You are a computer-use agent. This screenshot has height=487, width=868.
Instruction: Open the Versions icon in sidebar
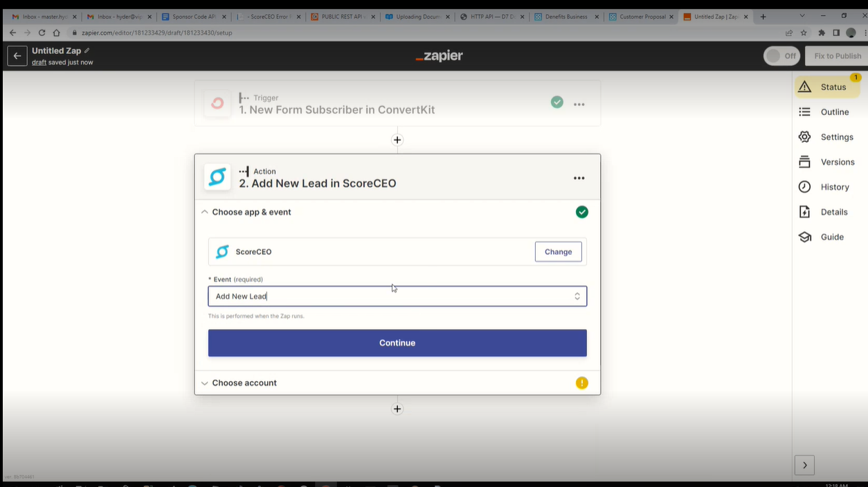tap(804, 161)
